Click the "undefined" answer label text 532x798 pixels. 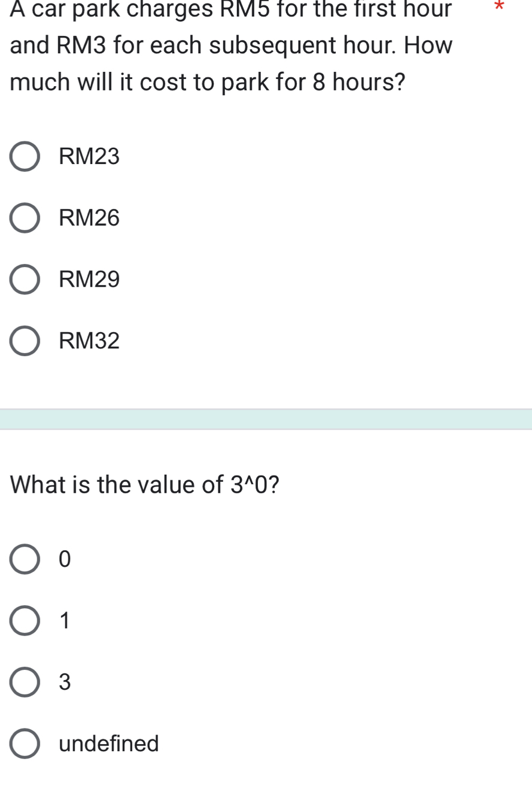click(109, 744)
